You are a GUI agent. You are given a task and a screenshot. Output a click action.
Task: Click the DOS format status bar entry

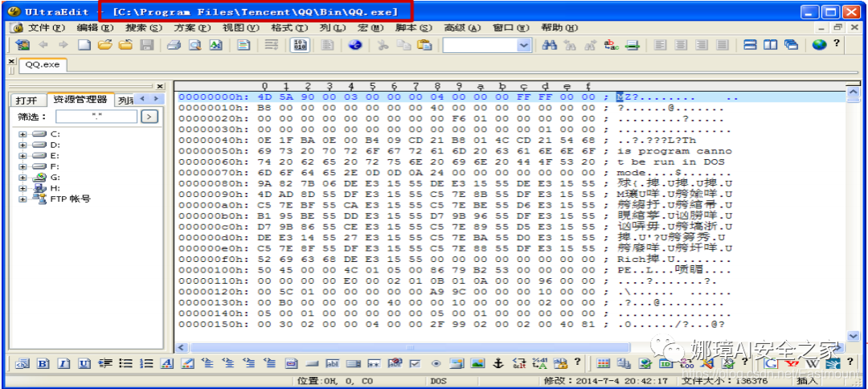pyautogui.click(x=439, y=381)
